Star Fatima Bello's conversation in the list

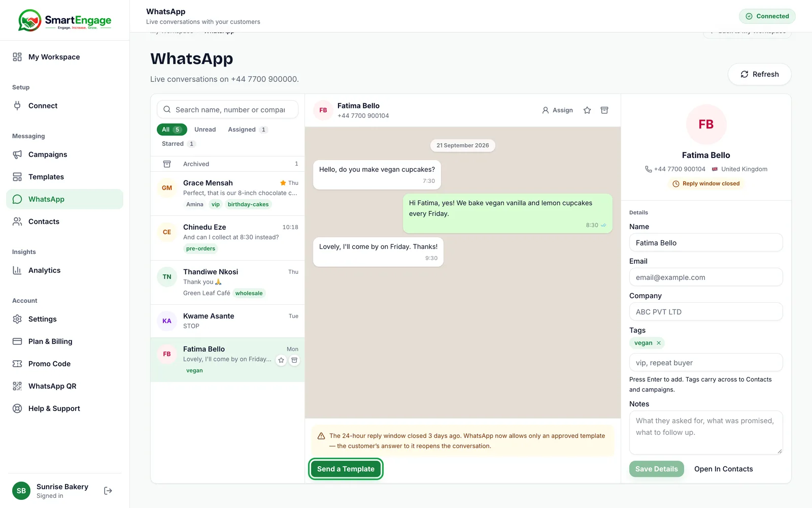[x=281, y=360]
